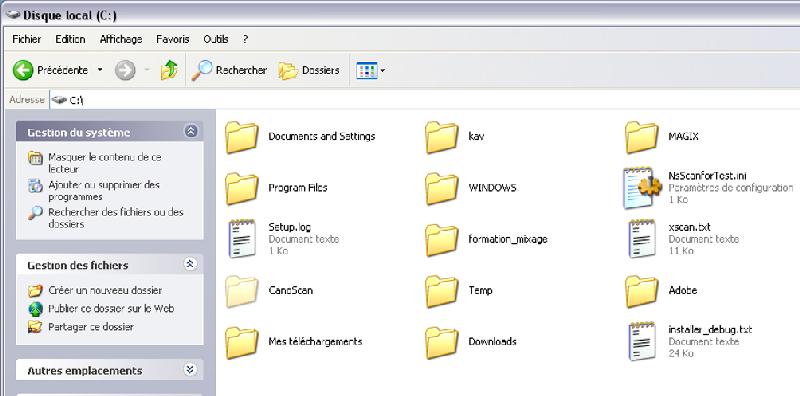Screen dimensions: 800x396
Task: Click the magnifier icon beside Rechercher des fichiers
Action: (x=35, y=213)
